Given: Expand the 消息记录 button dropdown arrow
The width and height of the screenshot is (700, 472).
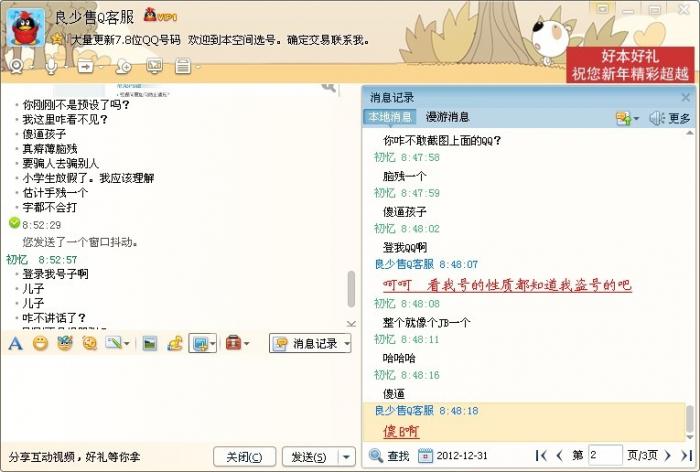Looking at the screenshot, I should click(347, 343).
